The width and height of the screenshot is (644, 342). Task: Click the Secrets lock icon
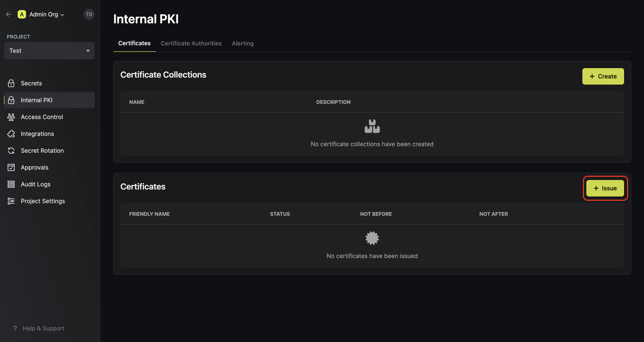tap(11, 83)
